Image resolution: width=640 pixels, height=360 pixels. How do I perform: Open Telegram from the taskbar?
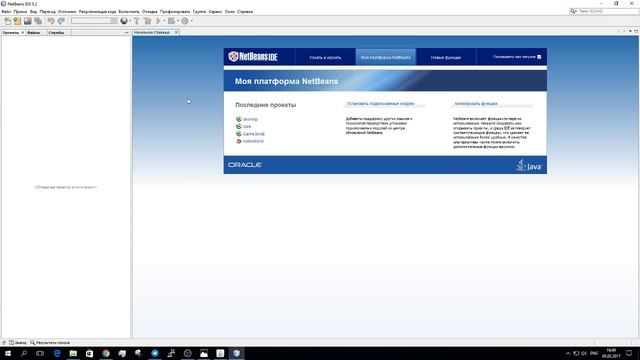click(155, 353)
